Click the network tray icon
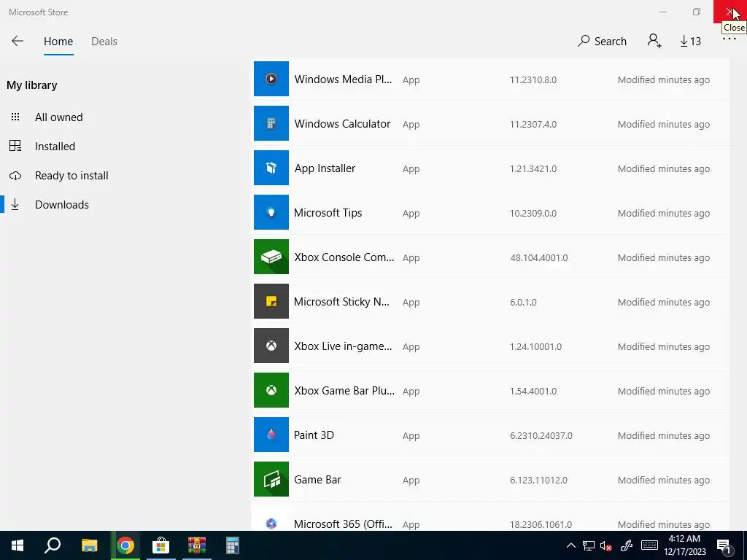This screenshot has width=747, height=560. [589, 545]
